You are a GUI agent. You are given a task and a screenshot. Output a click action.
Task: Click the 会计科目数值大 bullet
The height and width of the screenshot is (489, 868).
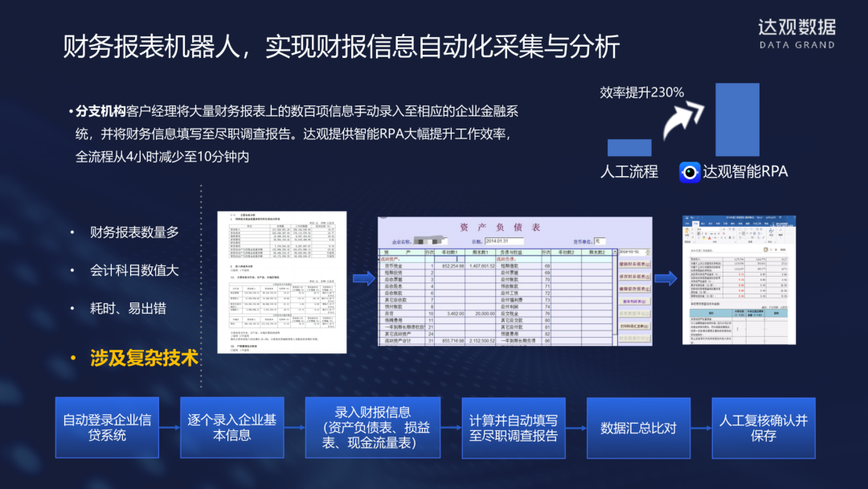134,270
